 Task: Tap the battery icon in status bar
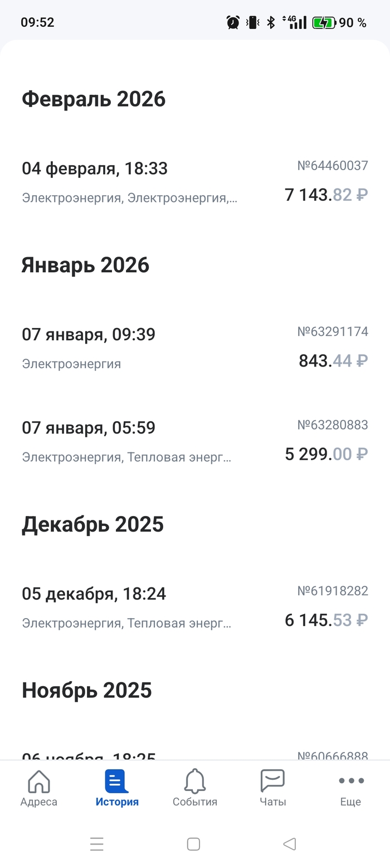(x=323, y=23)
